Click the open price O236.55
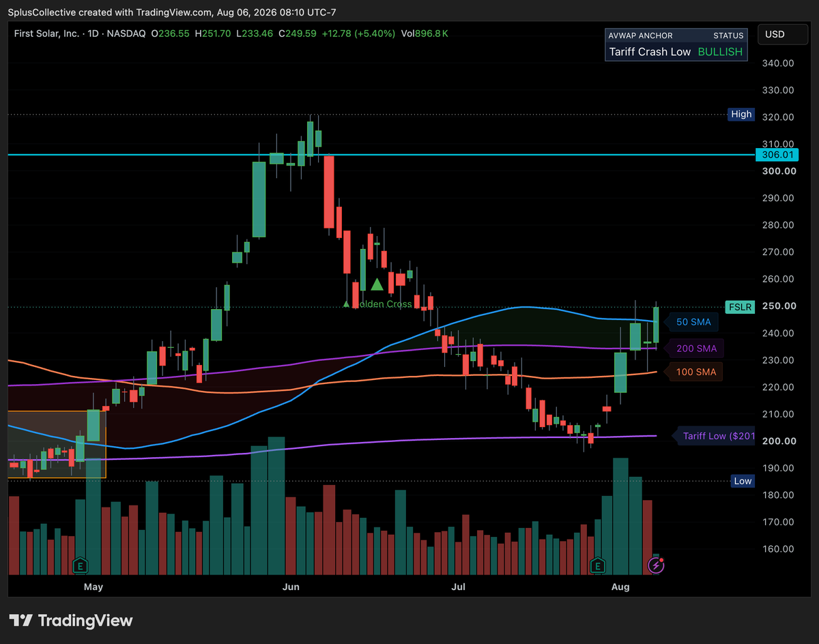The image size is (819, 644). tap(170, 33)
